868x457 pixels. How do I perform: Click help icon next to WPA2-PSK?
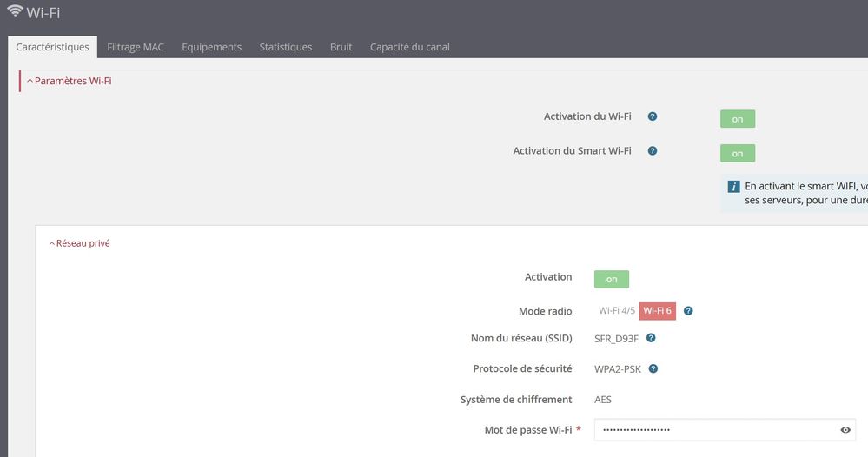coord(653,368)
